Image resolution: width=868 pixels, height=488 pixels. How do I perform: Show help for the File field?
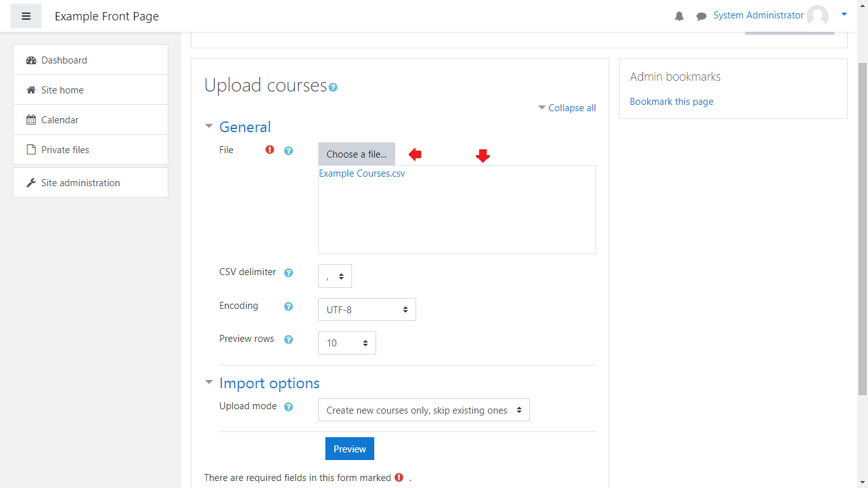(x=288, y=151)
